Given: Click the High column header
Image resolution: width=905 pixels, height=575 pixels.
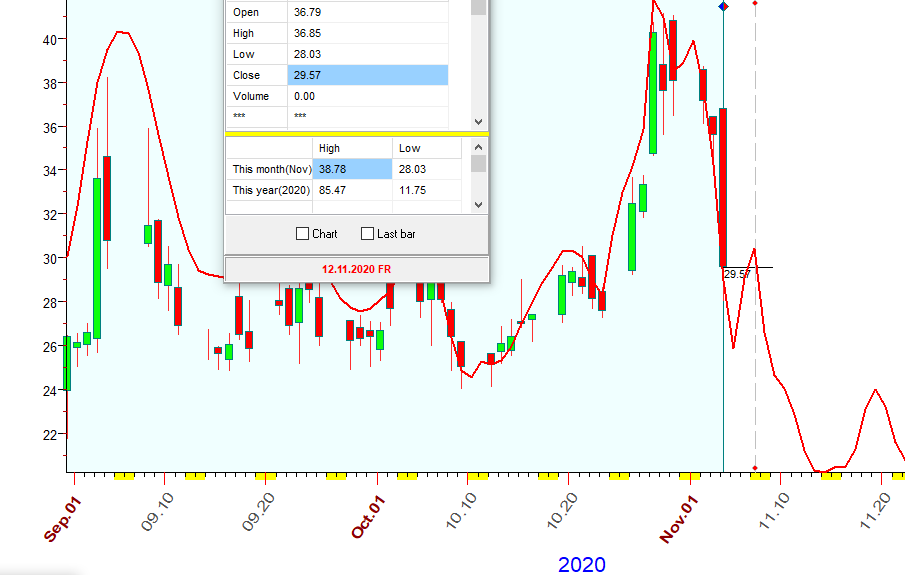Looking at the screenshot, I should click(329, 148).
